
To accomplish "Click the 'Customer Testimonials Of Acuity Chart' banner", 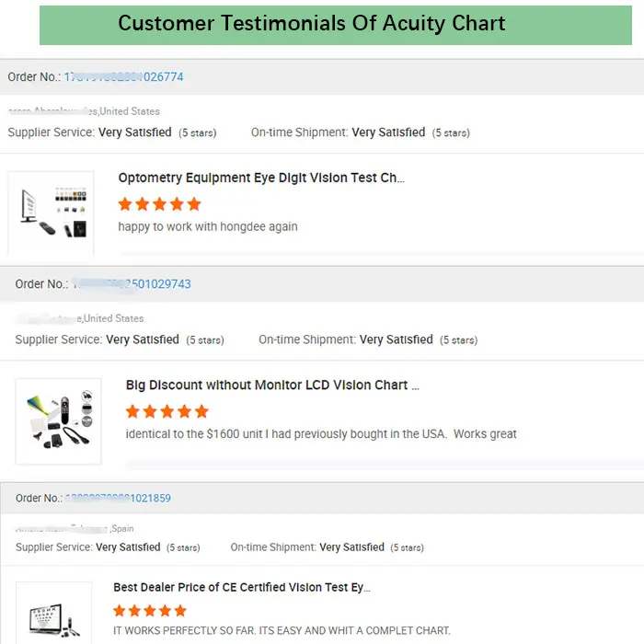I will 311,24.
